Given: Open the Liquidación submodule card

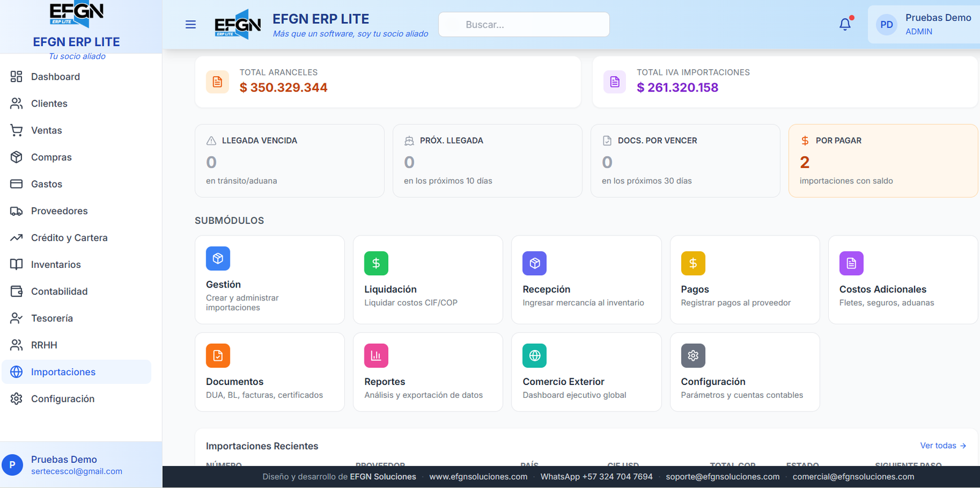Looking at the screenshot, I should 428,280.
